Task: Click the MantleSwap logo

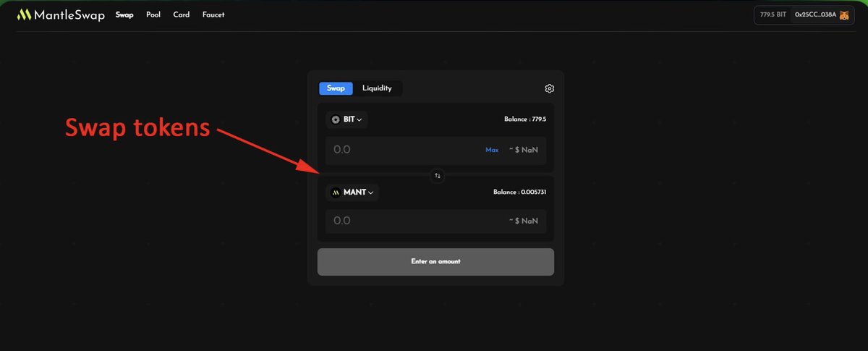Action: click(x=62, y=14)
